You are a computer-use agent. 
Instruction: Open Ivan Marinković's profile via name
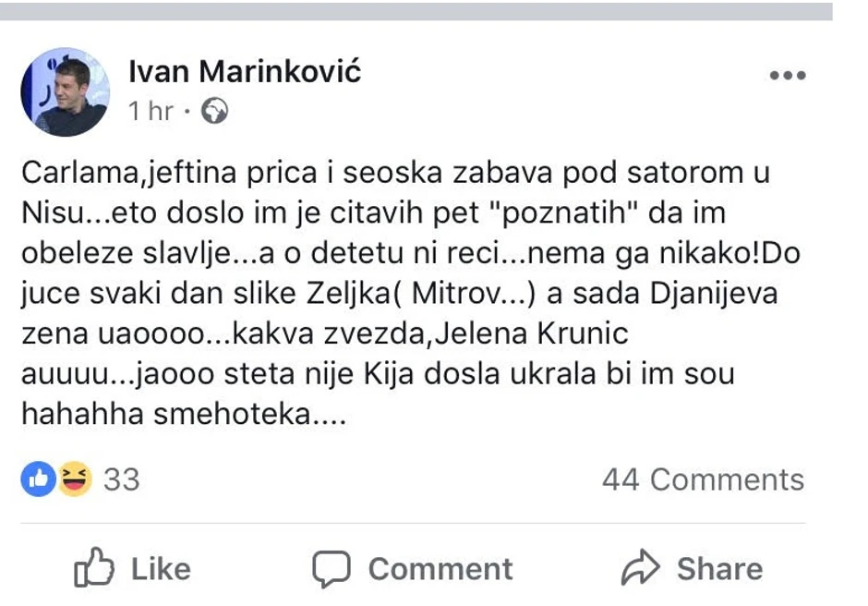click(245, 72)
